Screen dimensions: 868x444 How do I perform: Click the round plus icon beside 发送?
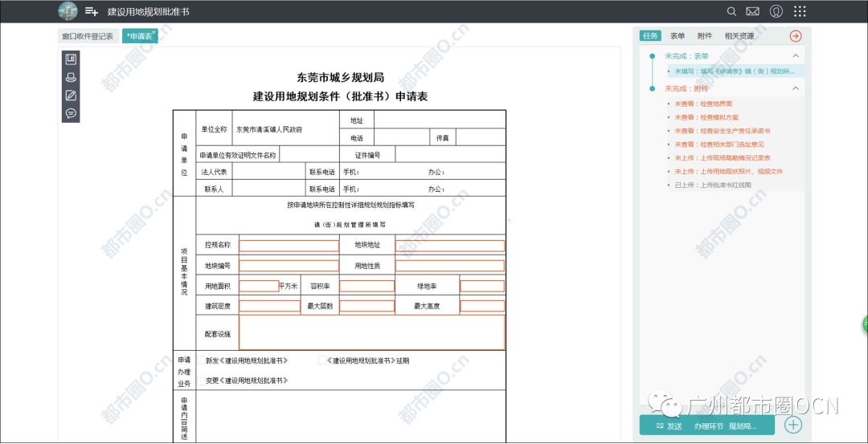click(793, 425)
